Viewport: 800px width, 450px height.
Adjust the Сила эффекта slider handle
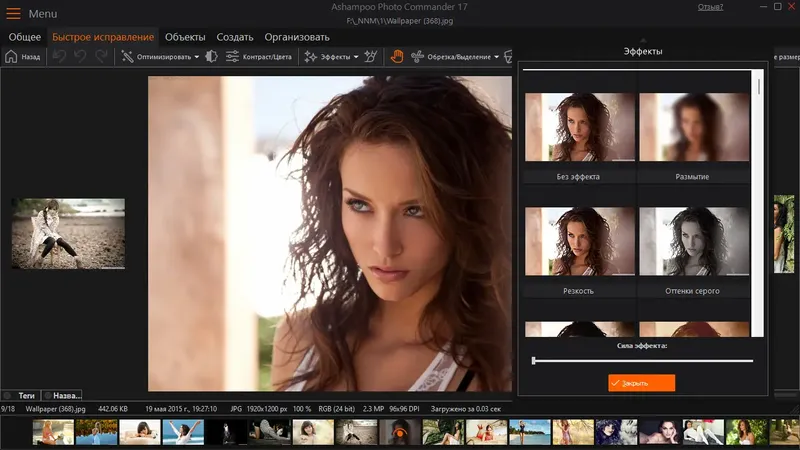(x=534, y=361)
